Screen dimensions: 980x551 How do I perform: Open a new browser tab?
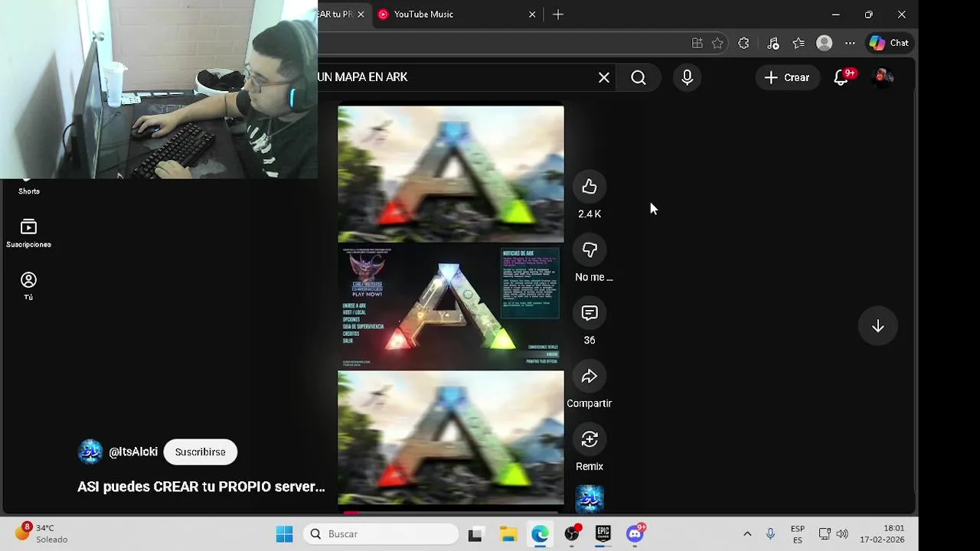558,15
